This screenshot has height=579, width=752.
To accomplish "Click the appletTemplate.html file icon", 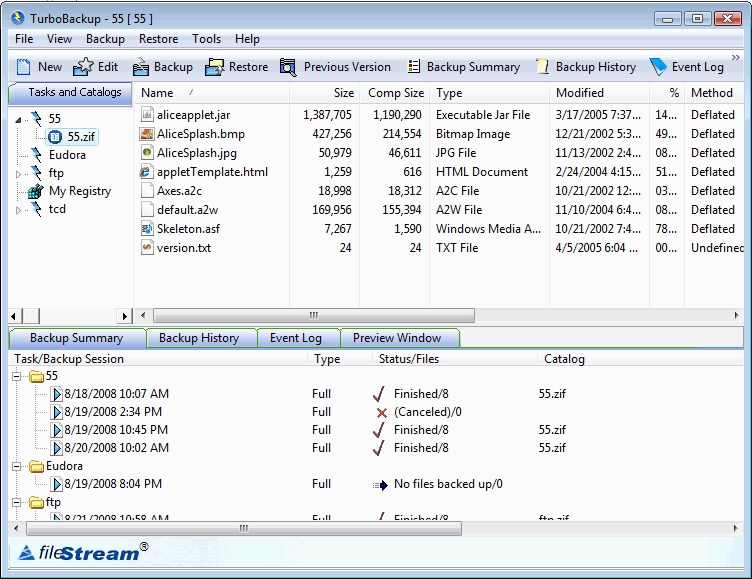I will (146, 172).
